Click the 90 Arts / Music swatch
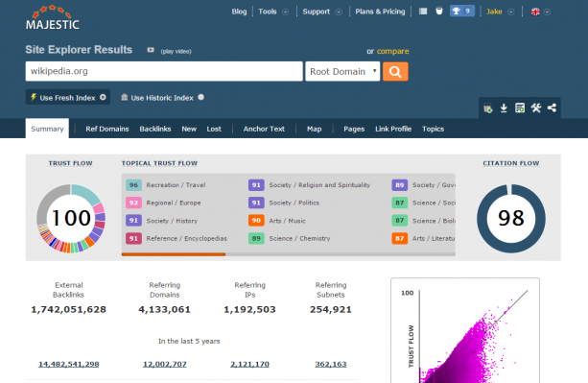Image resolution: width=588 pixels, height=383 pixels. tap(256, 221)
